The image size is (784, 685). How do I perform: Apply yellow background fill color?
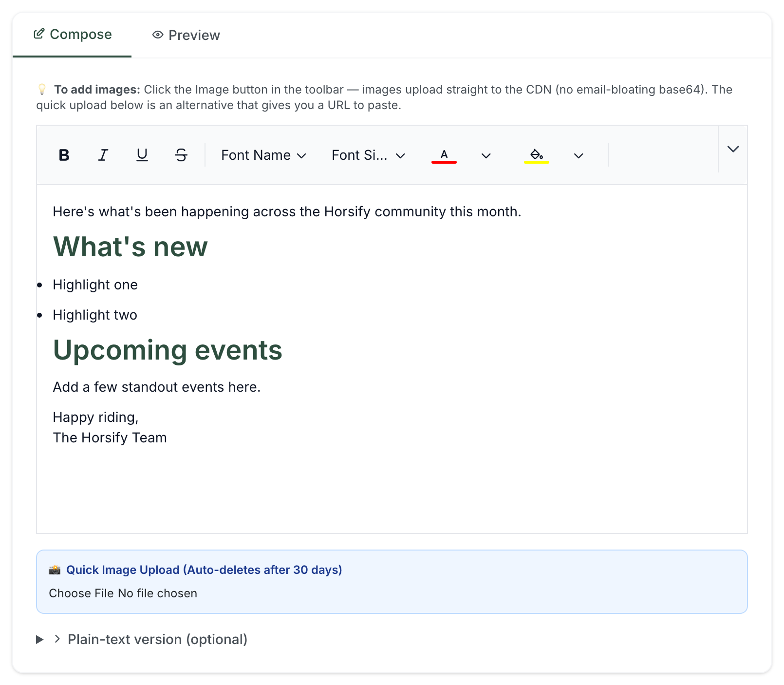tap(537, 155)
